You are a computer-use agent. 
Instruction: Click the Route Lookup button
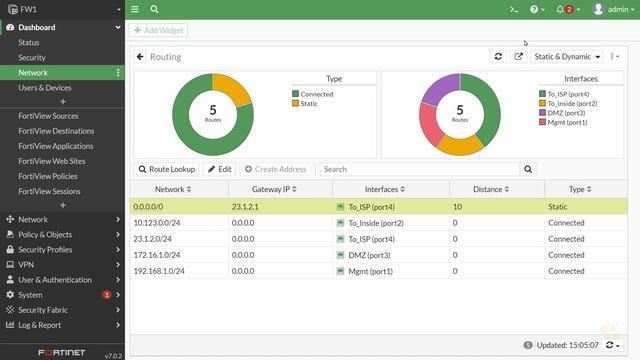pyautogui.click(x=167, y=169)
